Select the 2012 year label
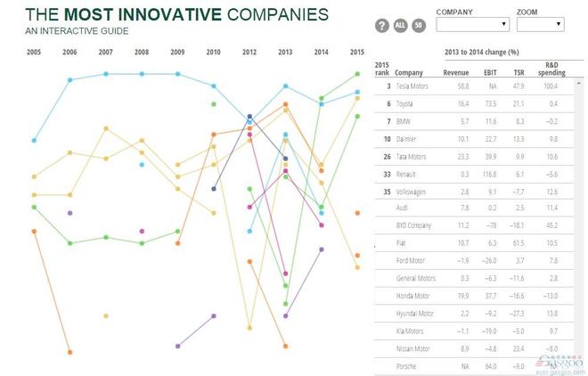Screen dimensions: 588x376 (x=249, y=53)
